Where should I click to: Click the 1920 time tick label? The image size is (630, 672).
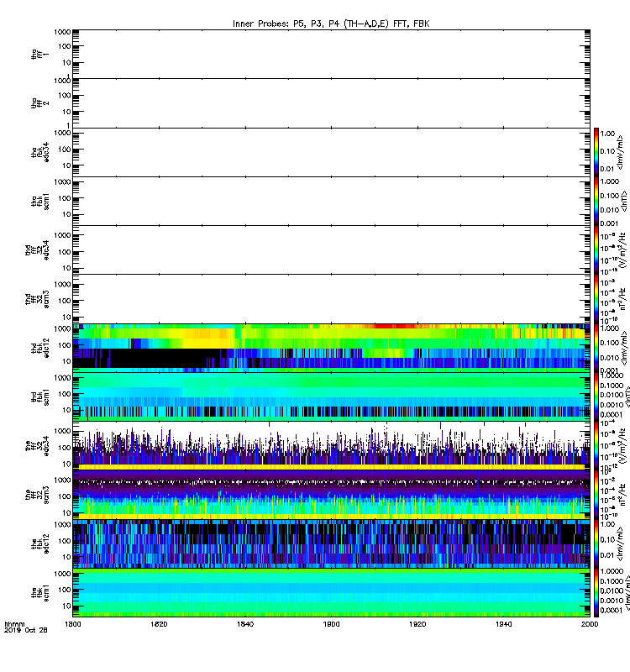[x=417, y=624]
